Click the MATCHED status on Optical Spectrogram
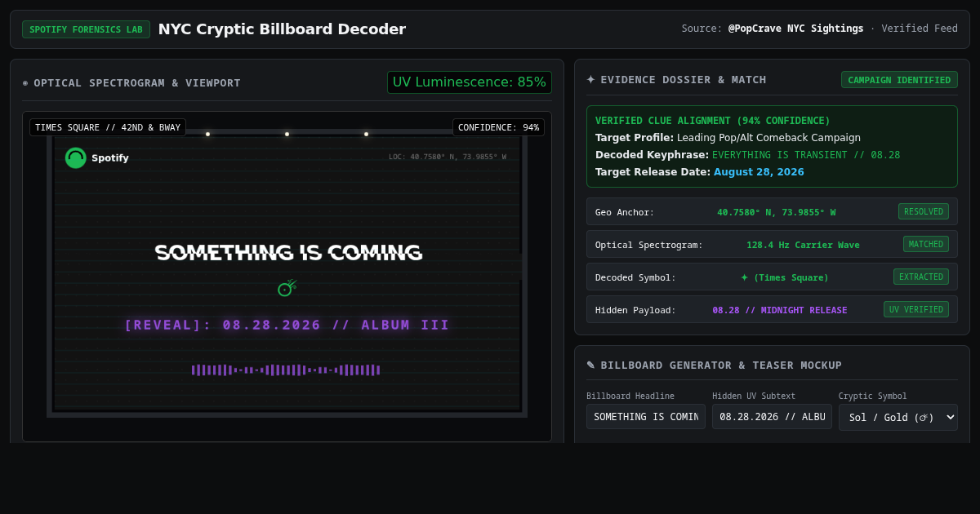Viewport: 980px width, 514px height. [926, 244]
